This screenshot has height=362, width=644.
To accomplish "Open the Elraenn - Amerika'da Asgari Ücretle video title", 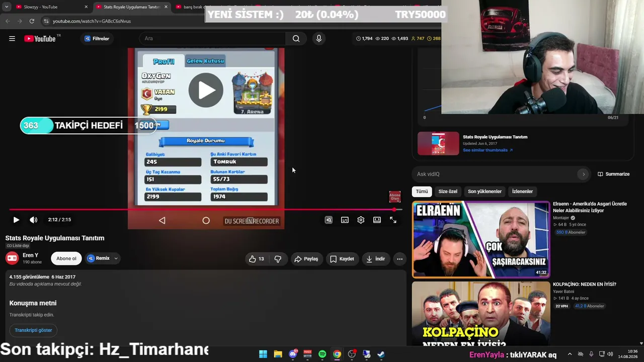I will (590, 207).
